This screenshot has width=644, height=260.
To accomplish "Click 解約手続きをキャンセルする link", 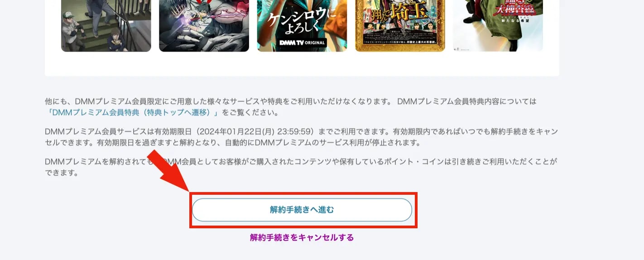I will point(302,237).
